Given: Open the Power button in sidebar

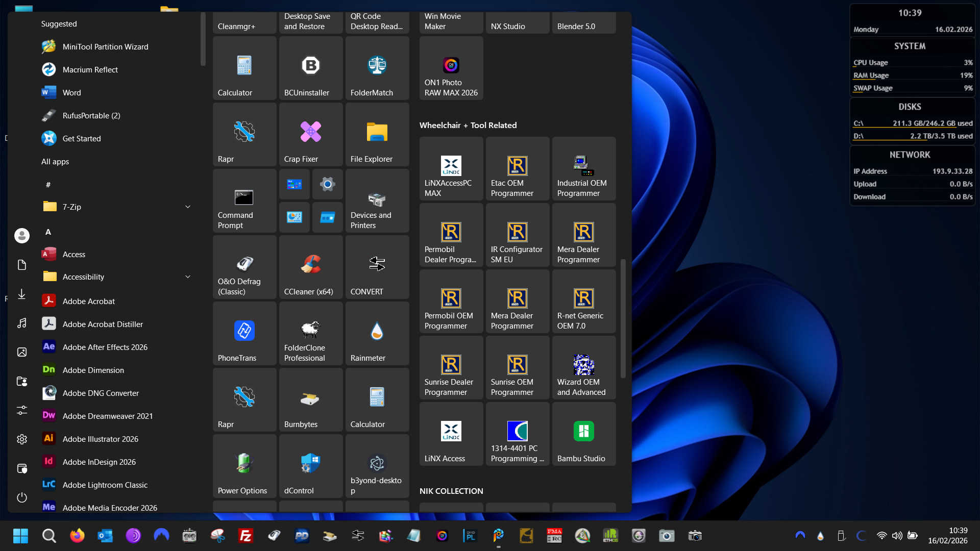Looking at the screenshot, I should point(21,497).
